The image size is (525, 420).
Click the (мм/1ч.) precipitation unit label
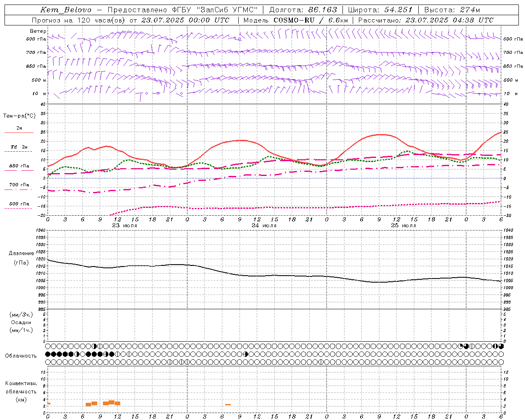coord(21,330)
